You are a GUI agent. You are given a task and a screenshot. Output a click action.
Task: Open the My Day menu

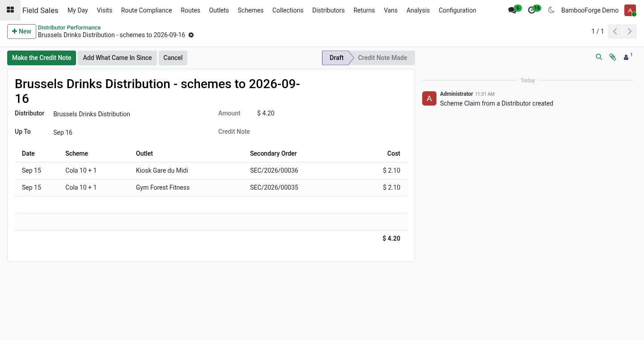click(78, 10)
